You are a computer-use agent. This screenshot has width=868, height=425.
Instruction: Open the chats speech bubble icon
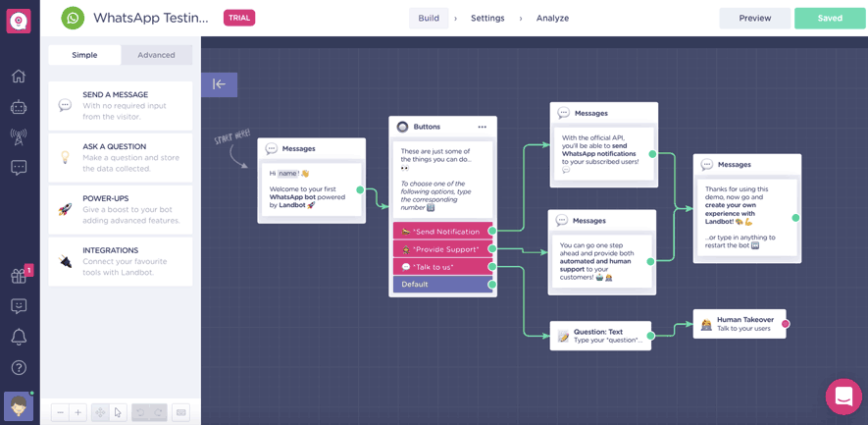(19, 168)
